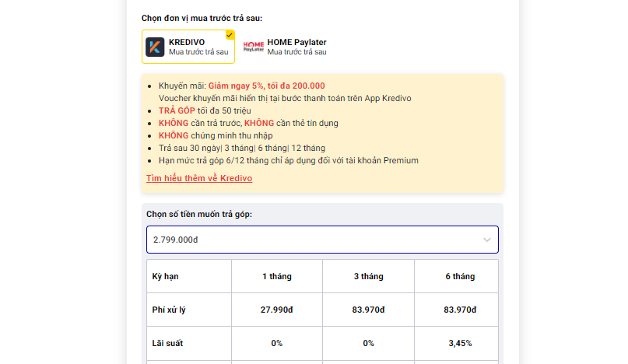This screenshot has width=628, height=364.
Task: Open the Tìm hiểu thêm về Kredivo link
Action: pos(199,178)
